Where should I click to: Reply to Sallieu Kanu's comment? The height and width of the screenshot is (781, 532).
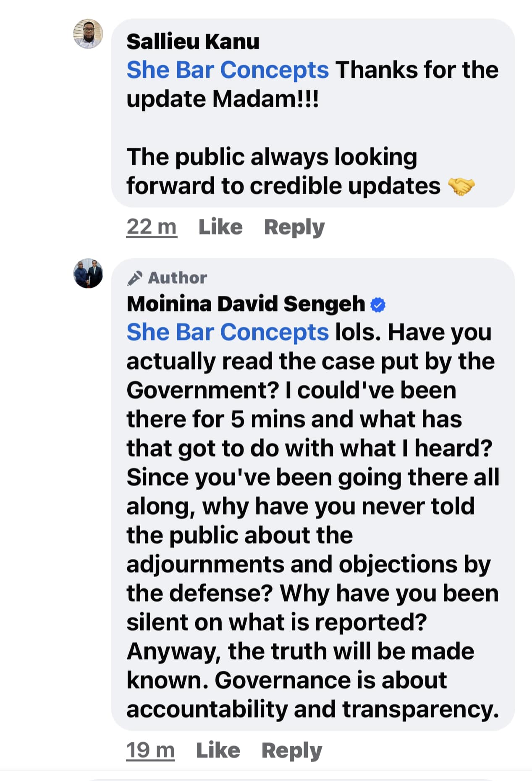294,227
